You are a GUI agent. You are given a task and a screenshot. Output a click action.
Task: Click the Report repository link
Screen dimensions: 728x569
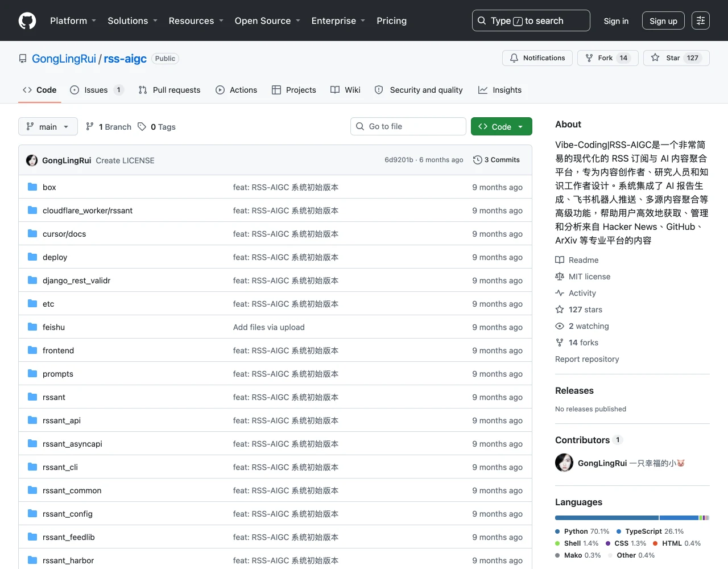click(x=587, y=359)
